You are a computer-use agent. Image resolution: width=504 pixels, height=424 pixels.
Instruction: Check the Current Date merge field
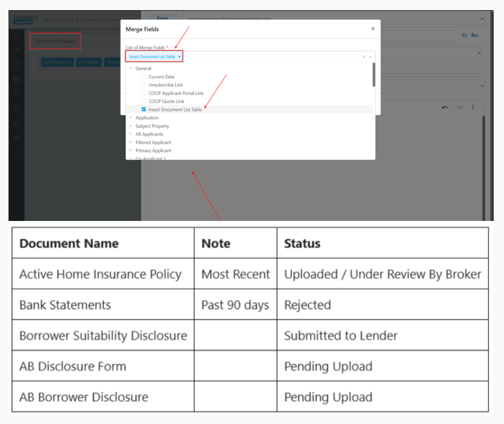[143, 77]
